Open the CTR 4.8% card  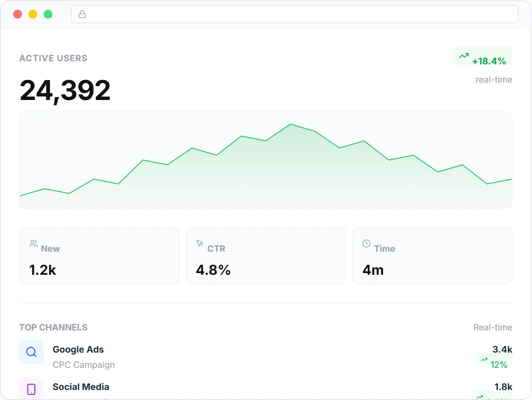[266, 256]
